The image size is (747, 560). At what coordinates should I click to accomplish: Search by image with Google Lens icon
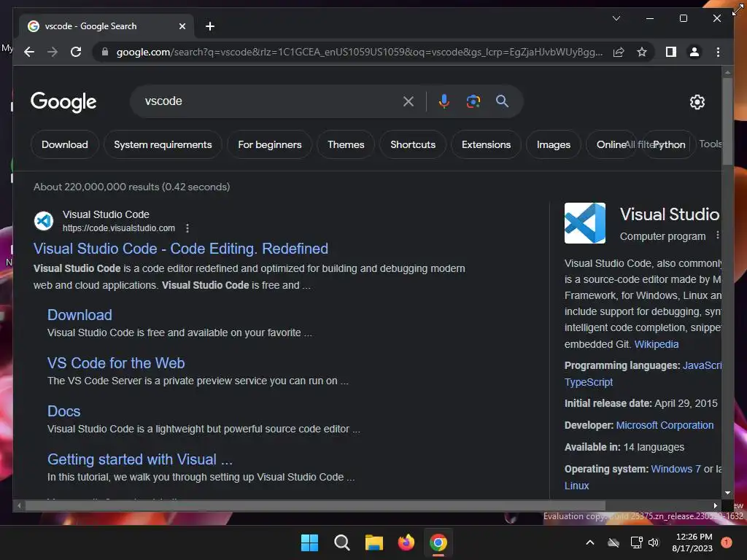[x=473, y=101]
